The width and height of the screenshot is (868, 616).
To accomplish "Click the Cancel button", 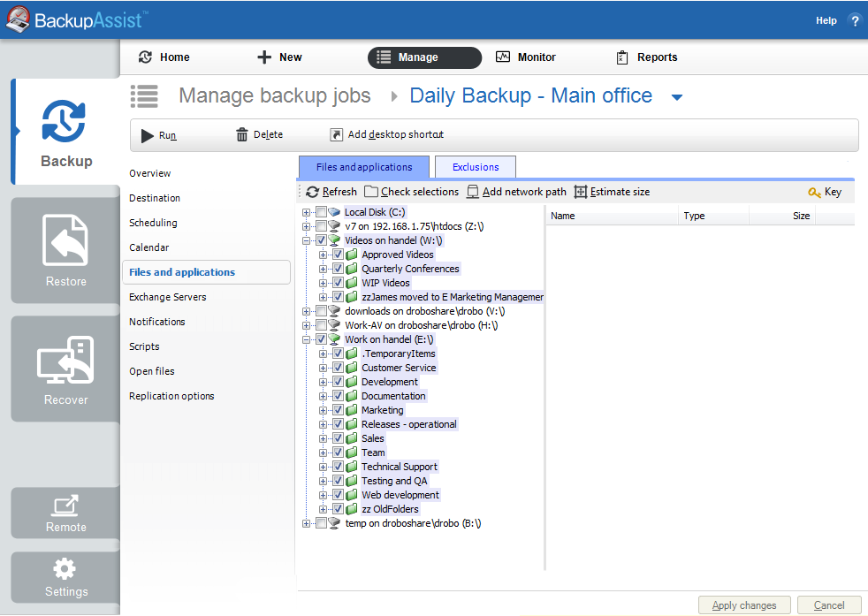I will pos(829,605).
